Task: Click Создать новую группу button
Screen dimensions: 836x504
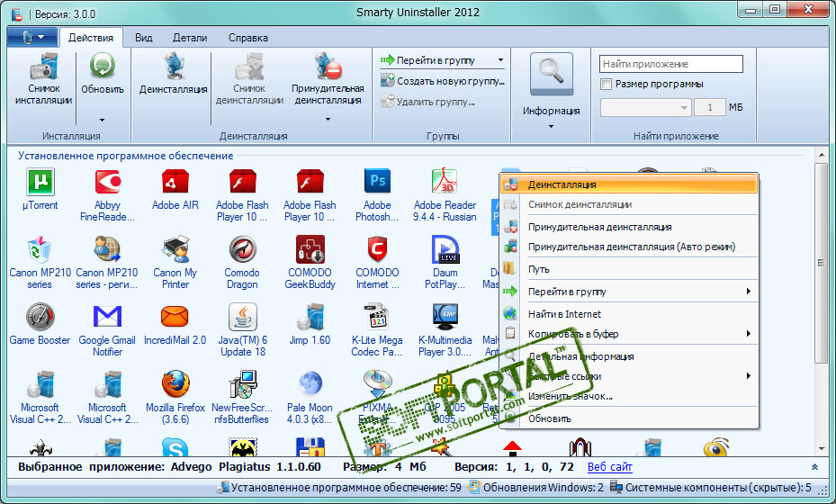Action: pos(443,81)
